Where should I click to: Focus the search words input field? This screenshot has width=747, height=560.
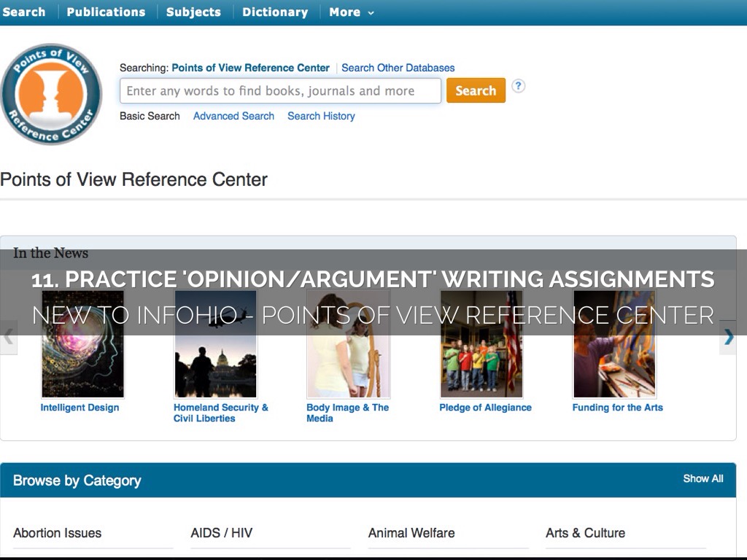[280, 91]
